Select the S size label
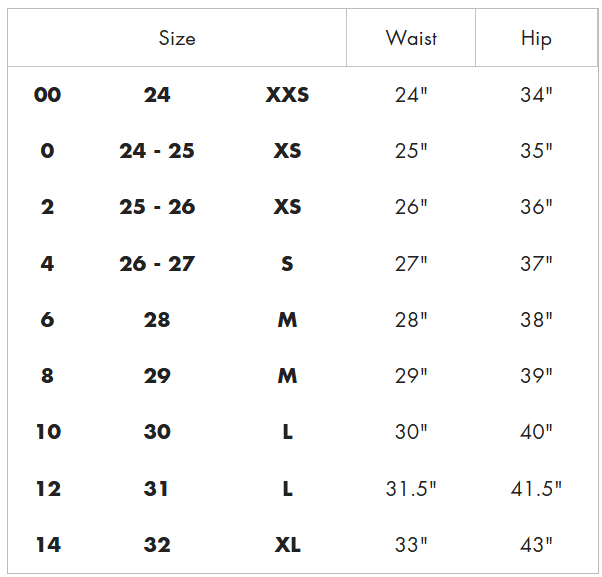Image resolution: width=602 pixels, height=577 pixels. (x=287, y=264)
